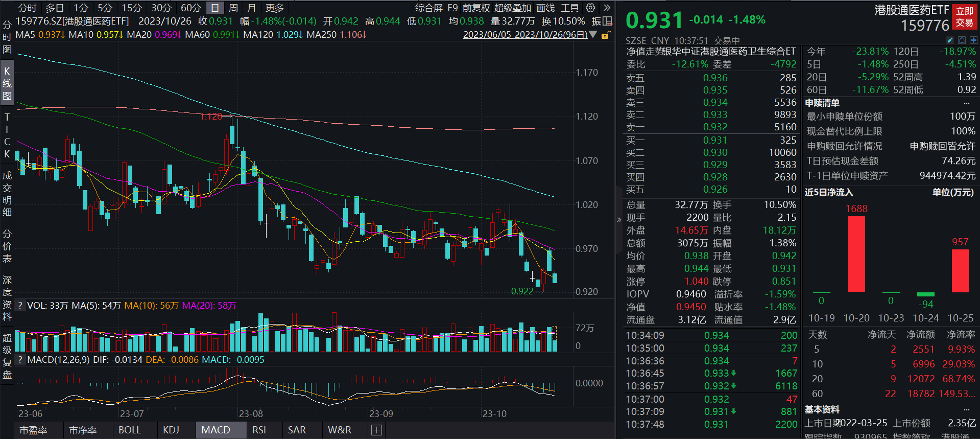980x439 pixels.
Task: Toggle 超级叠加 overlay mode
Action: [512, 8]
